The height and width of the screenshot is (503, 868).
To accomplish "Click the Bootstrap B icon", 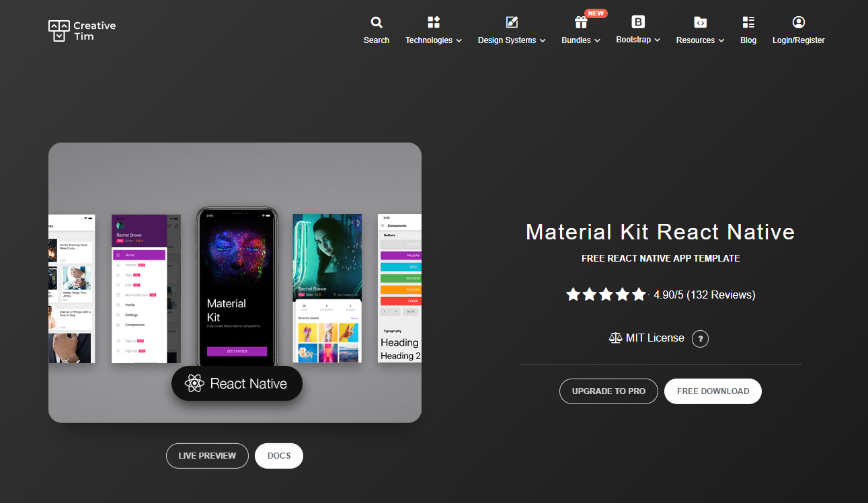I will click(x=638, y=22).
